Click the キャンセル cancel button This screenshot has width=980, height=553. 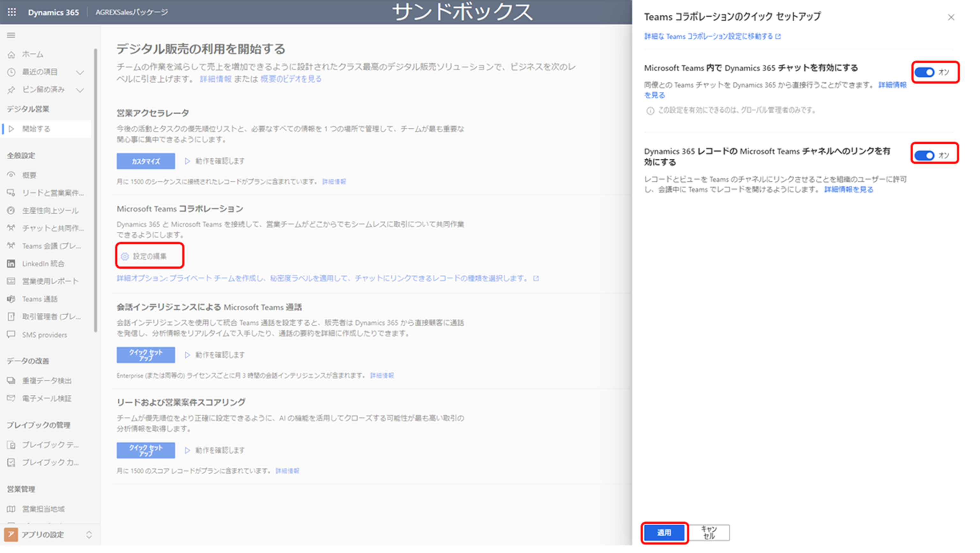coord(709,533)
